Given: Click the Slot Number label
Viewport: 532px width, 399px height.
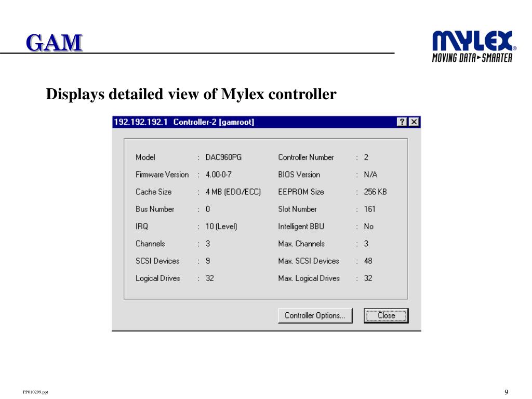Looking at the screenshot, I should coord(297,209).
